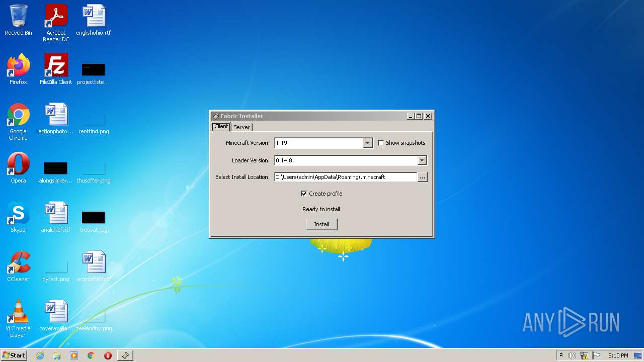Uncheck the Create profile checkbox
This screenshot has width=644, height=362.
pyautogui.click(x=304, y=194)
